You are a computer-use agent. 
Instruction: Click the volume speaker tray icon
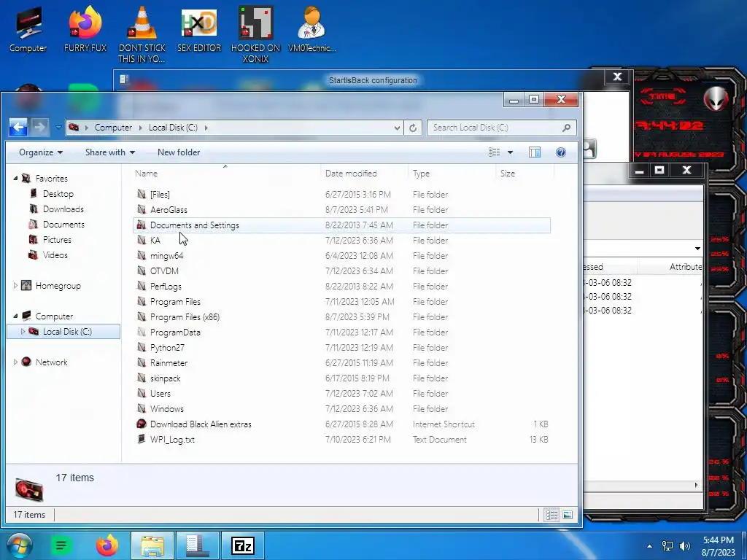coord(684,546)
